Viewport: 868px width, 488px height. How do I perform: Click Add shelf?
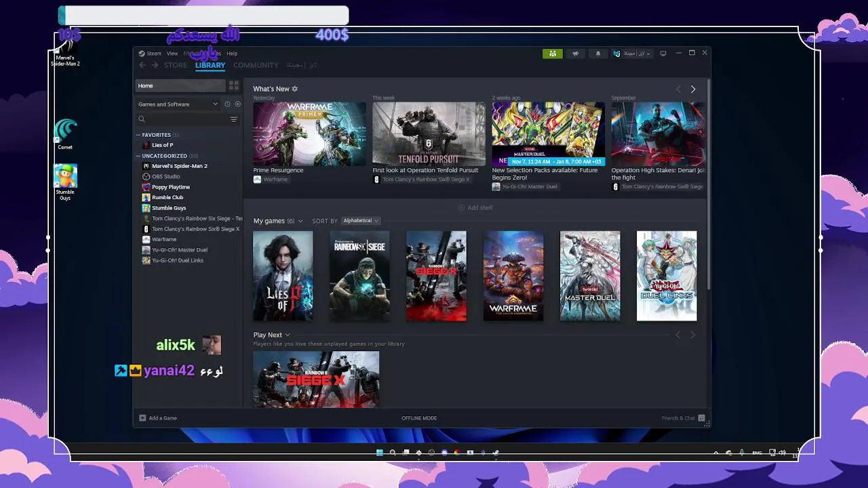[475, 207]
